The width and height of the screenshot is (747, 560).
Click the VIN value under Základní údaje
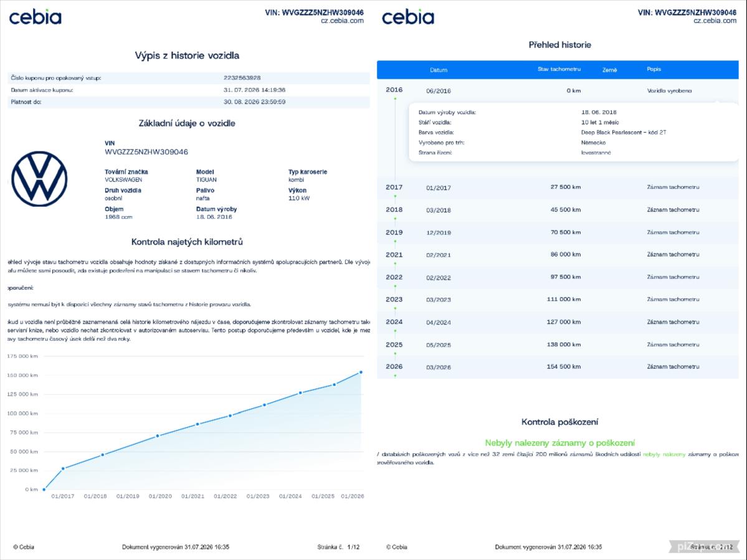[146, 152]
